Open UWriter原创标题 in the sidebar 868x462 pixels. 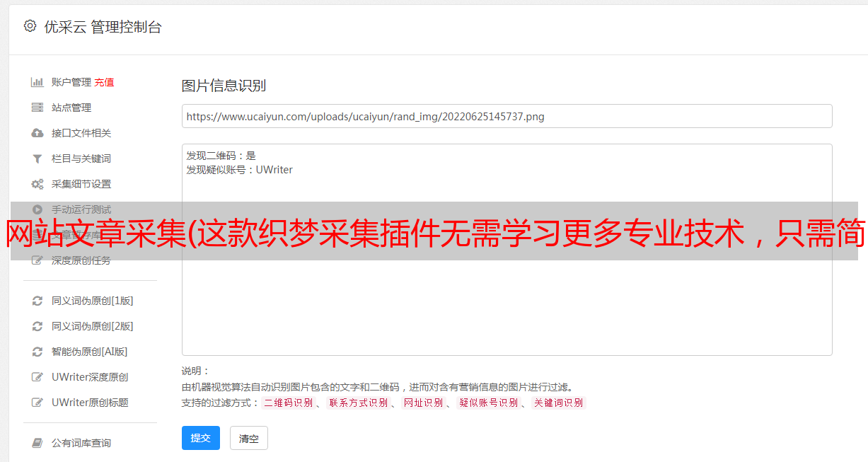point(90,403)
